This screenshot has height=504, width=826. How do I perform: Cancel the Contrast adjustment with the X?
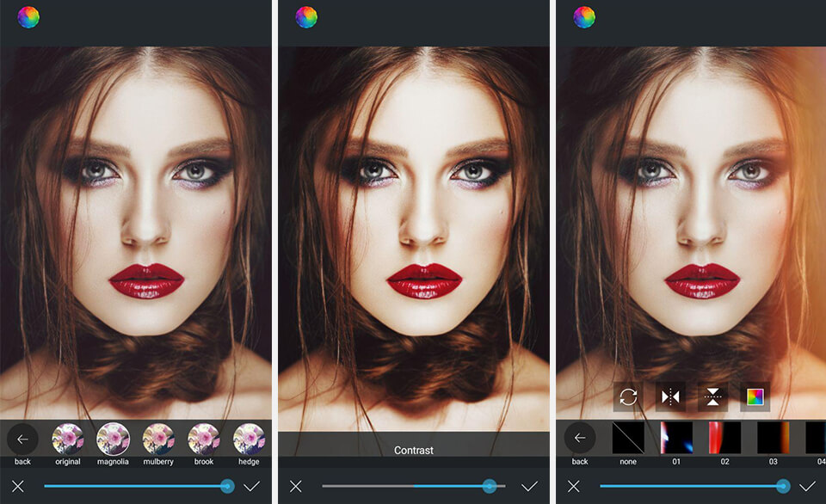click(296, 486)
